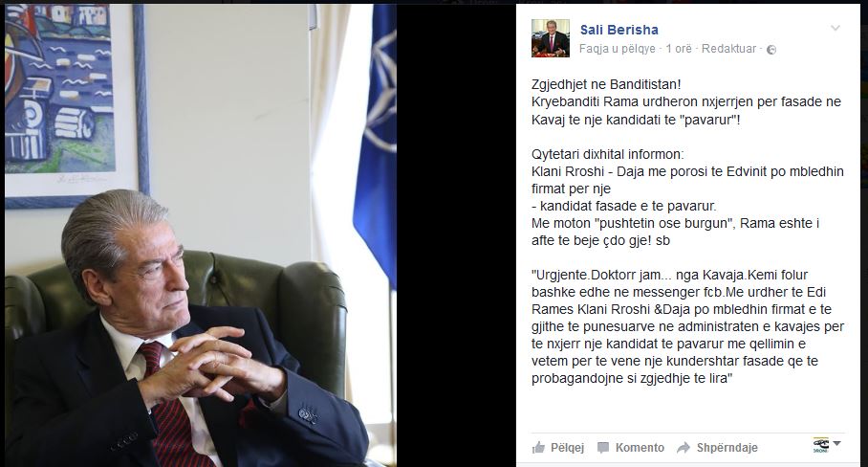Click the 'Faqja u pëlqye' page liked label
868x467 pixels.
point(618,49)
